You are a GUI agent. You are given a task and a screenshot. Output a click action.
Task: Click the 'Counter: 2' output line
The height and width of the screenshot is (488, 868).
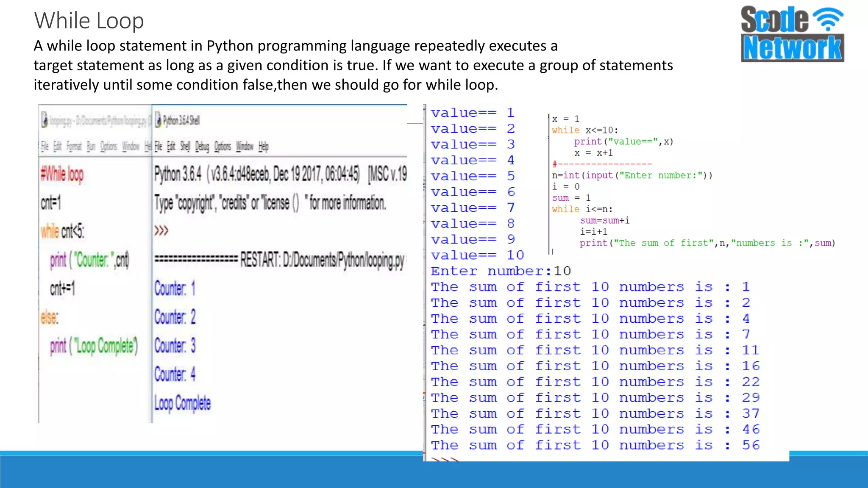[x=175, y=317]
